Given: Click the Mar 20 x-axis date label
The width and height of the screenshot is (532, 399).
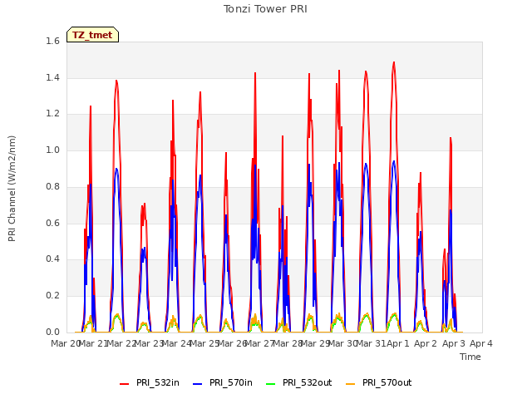Looking at the screenshot, I should (x=66, y=343).
